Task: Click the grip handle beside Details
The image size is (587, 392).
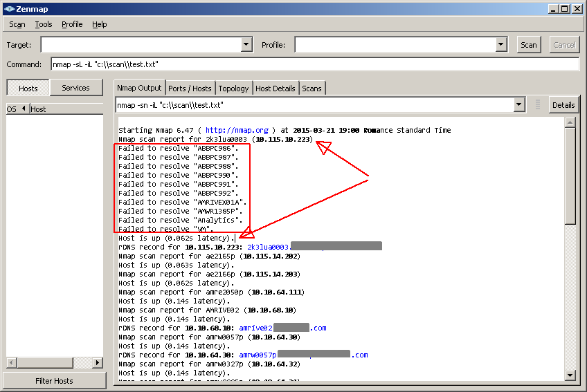Action: 538,104
